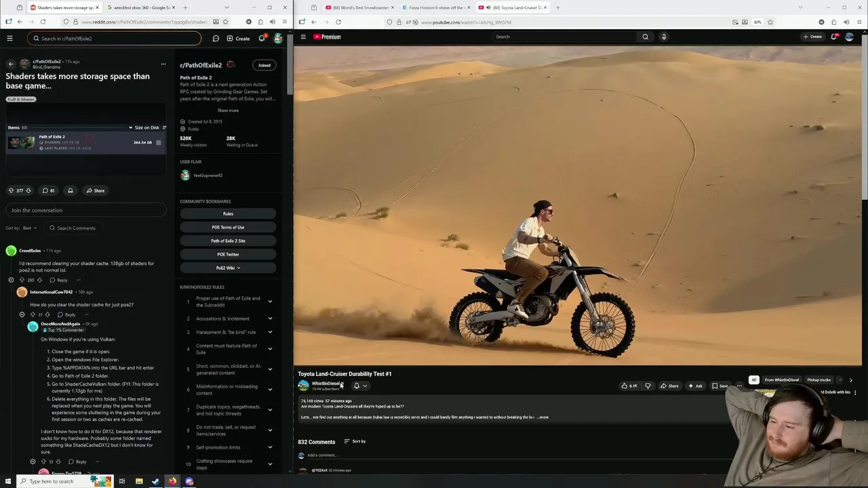Open the shader storage screenshot image
868x488 pixels.
85,139
